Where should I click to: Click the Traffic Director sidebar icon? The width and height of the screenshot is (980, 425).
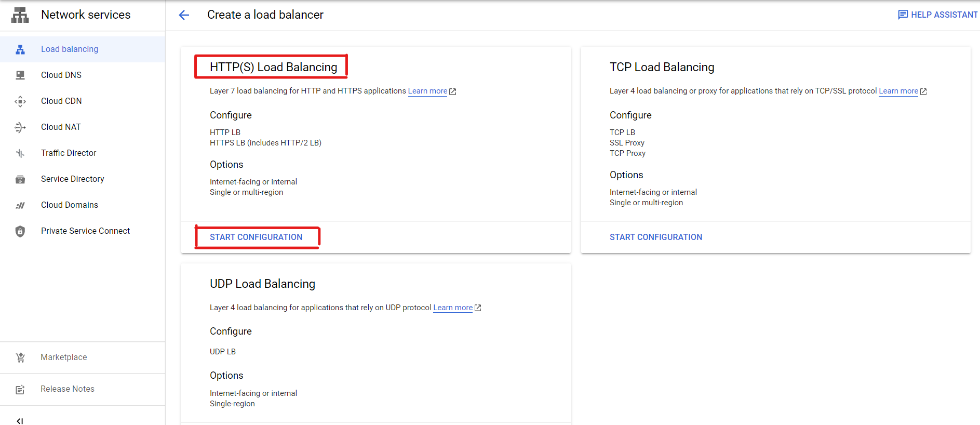20,153
